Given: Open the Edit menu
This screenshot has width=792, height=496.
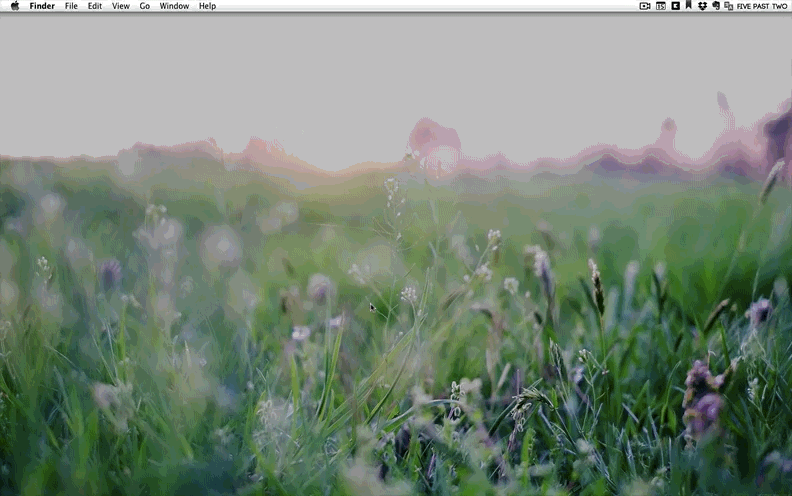Looking at the screenshot, I should pos(94,6).
